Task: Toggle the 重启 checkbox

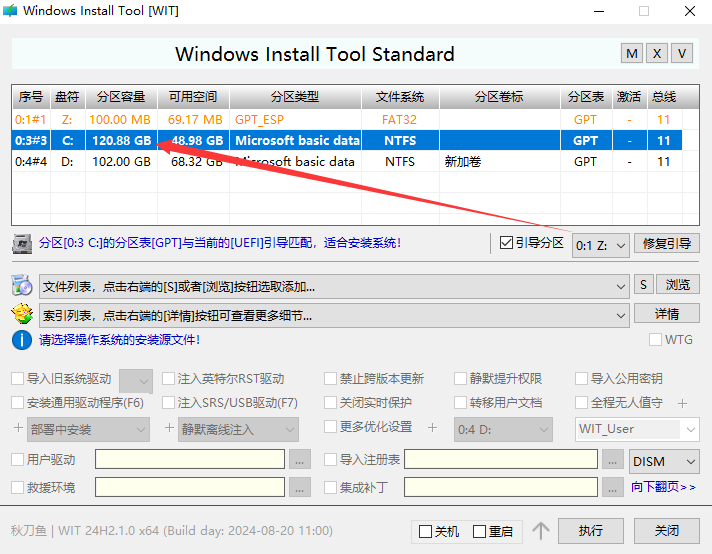Action: (x=479, y=531)
